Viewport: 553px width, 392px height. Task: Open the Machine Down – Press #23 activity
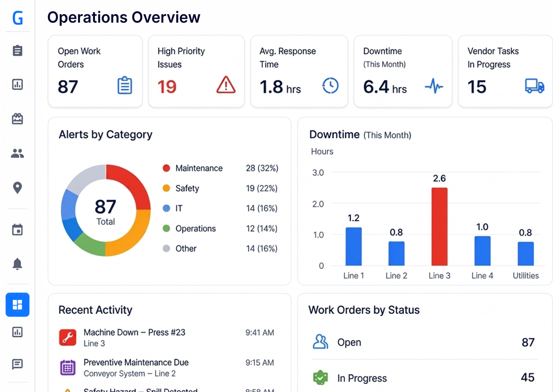tap(166, 337)
